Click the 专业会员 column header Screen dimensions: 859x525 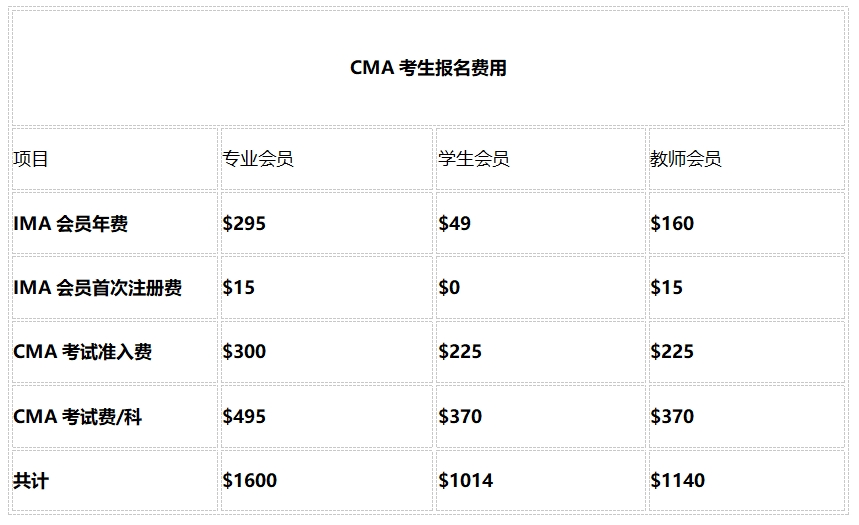pos(258,159)
